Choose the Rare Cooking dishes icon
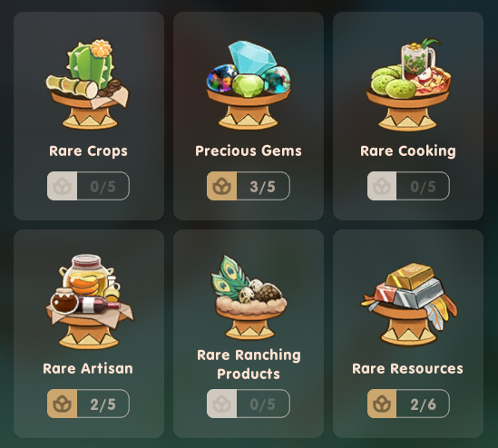 coord(408,84)
